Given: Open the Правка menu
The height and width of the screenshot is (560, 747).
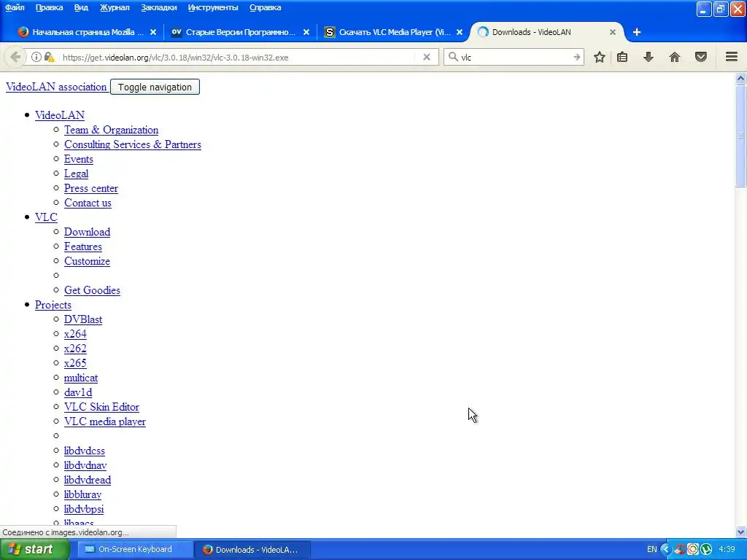Looking at the screenshot, I should 49,7.
